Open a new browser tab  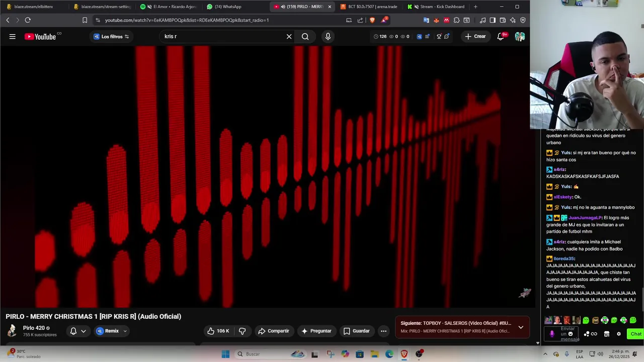point(475,7)
